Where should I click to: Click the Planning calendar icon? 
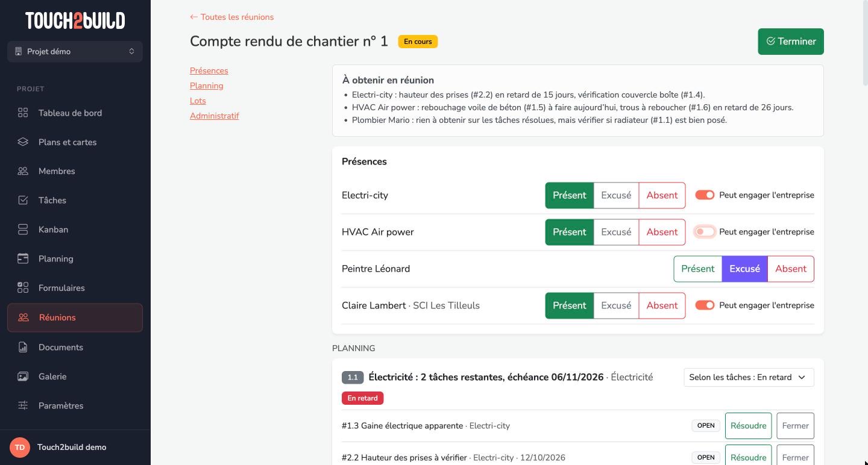tap(23, 258)
